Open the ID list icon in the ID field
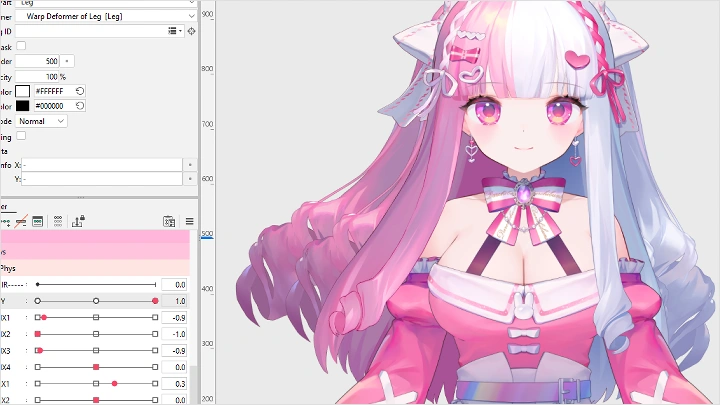This screenshot has width=720, height=405. pyautogui.click(x=174, y=31)
